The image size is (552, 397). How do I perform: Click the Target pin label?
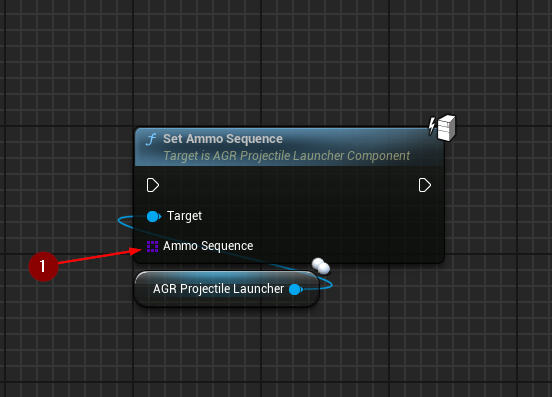click(x=184, y=216)
